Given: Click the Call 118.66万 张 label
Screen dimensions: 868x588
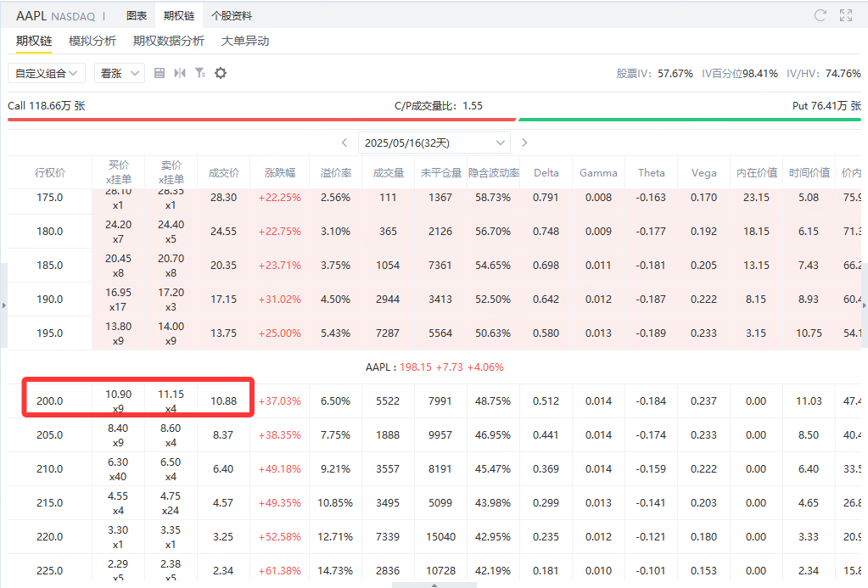Looking at the screenshot, I should 47,106.
